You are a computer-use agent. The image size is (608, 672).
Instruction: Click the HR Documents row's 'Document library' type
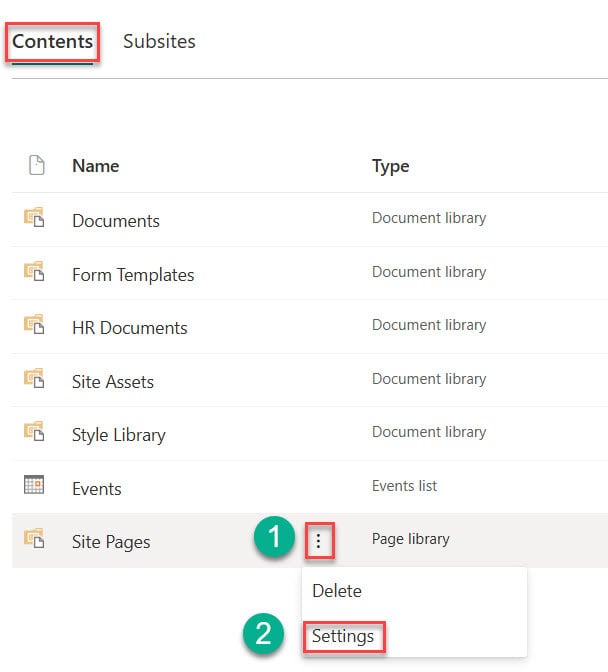coord(429,325)
